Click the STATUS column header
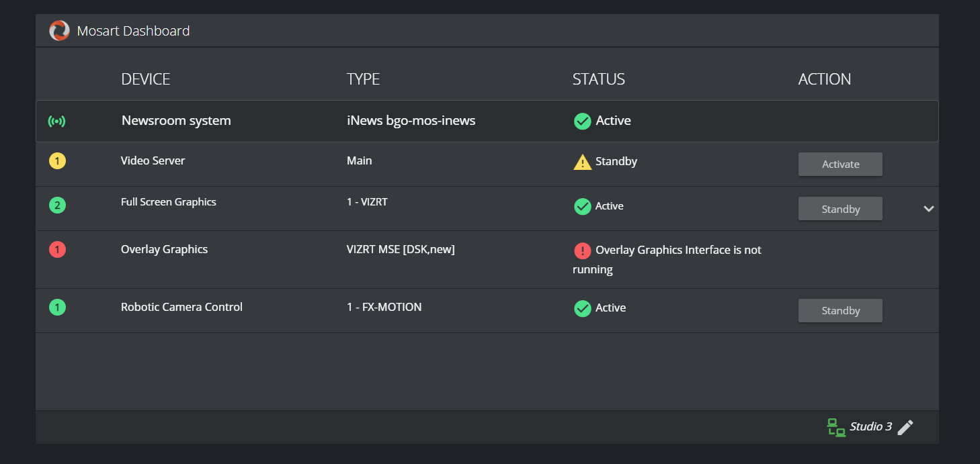 point(598,79)
